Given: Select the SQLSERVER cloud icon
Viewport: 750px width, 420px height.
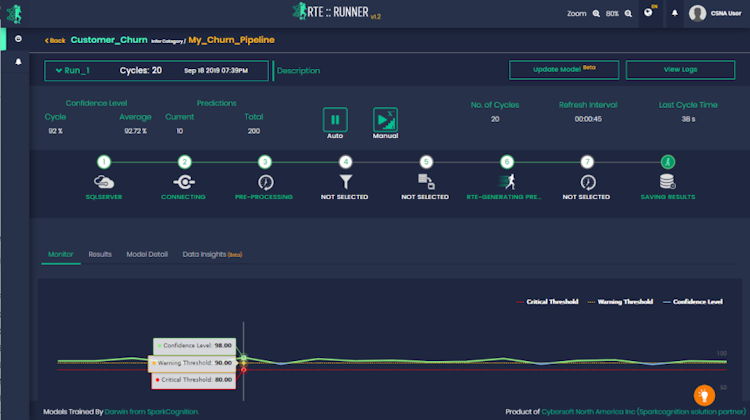Looking at the screenshot, I should [104, 182].
